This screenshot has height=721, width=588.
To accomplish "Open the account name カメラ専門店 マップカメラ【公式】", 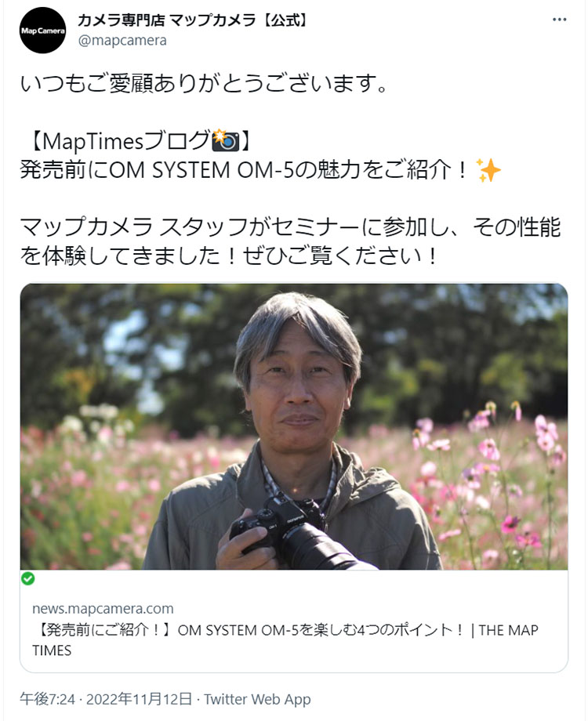I will pos(192,20).
